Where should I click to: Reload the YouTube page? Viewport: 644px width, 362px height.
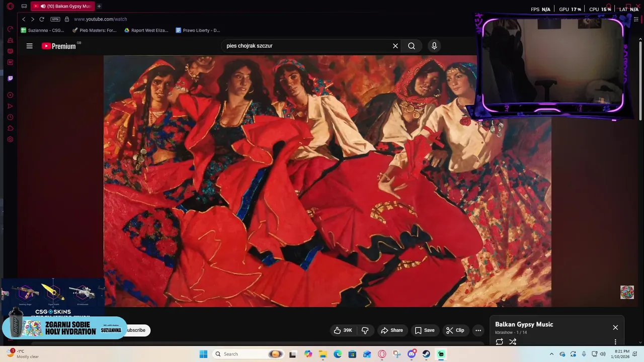(42, 19)
